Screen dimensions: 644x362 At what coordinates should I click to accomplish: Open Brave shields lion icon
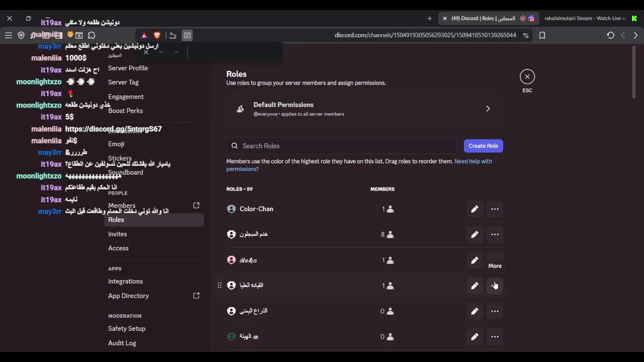pyautogui.click(x=157, y=35)
